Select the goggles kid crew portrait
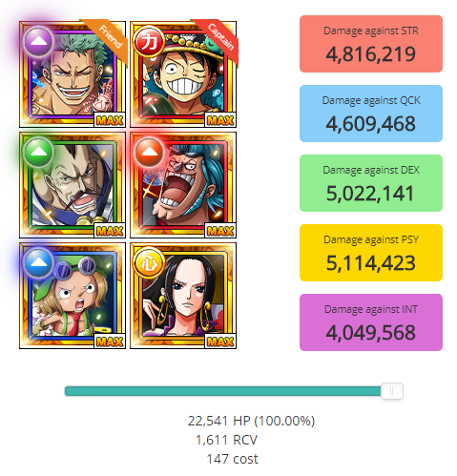The image size is (457, 476). [73, 296]
